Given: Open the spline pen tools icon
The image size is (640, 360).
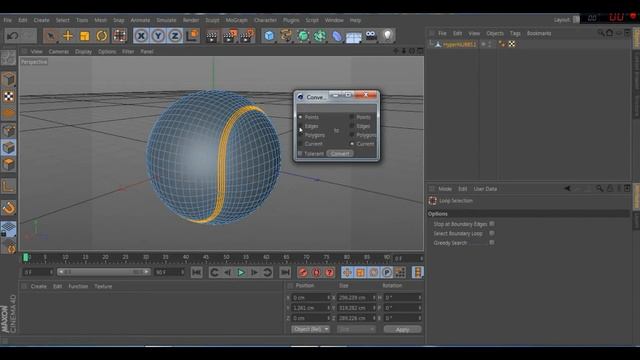Looking at the screenshot, I should (286, 36).
